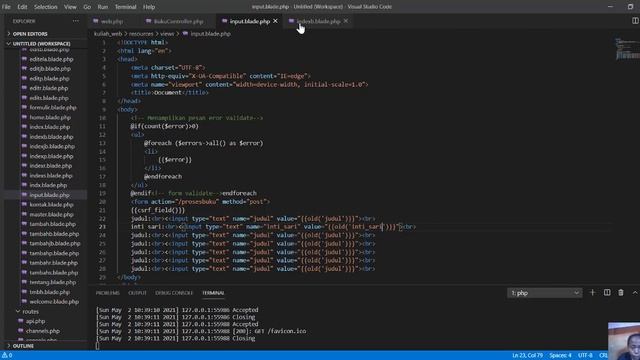Image resolution: width=640 pixels, height=360 pixels.
Task: Click views in the breadcrumb path
Action: (x=167, y=34)
